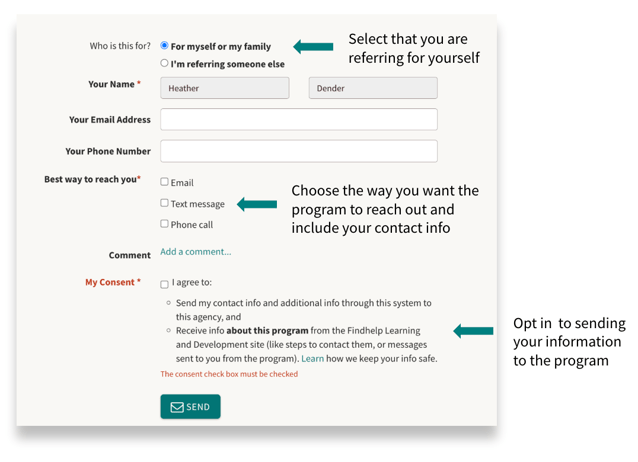This screenshot has height=462, width=638.
Task: Click the teal arrow pointing at the family option
Action: [313, 46]
